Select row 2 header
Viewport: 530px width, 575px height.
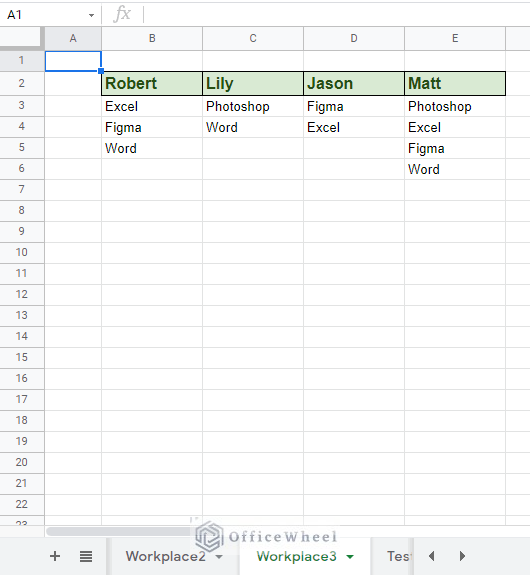(x=22, y=84)
